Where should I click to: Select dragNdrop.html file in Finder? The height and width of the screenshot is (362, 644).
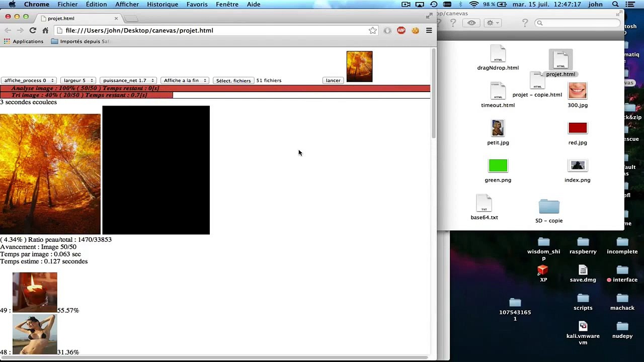coord(498,58)
